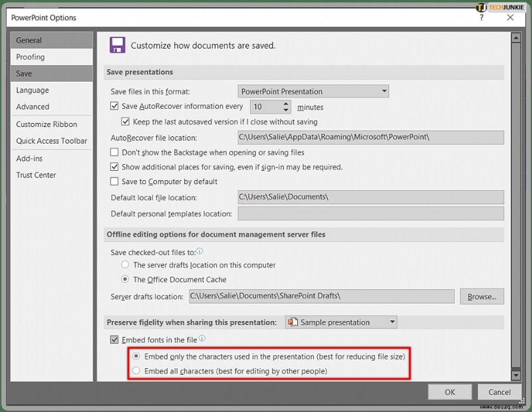This screenshot has height=412, width=532.
Task: Uncheck Embed fonts in the file
Action: [x=114, y=340]
